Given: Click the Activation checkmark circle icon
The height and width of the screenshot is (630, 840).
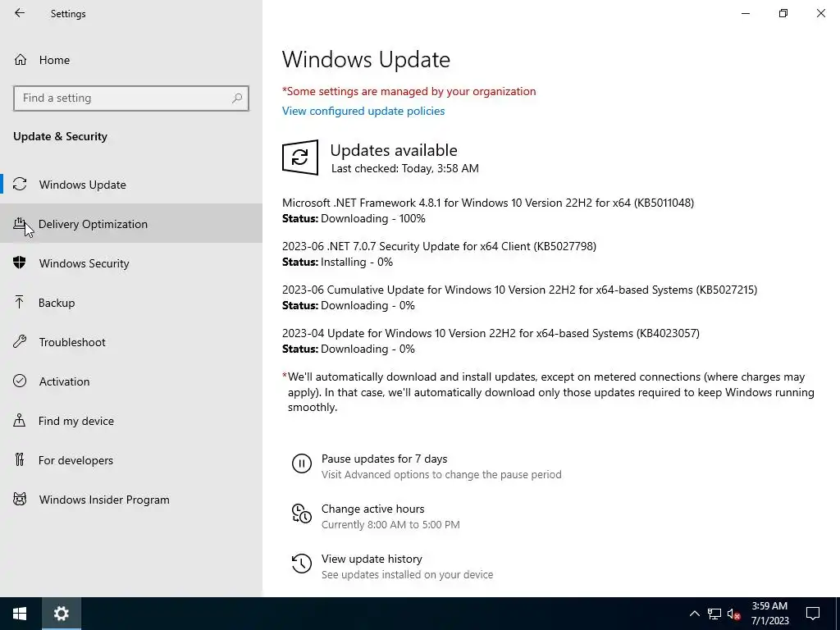Looking at the screenshot, I should [x=20, y=381].
